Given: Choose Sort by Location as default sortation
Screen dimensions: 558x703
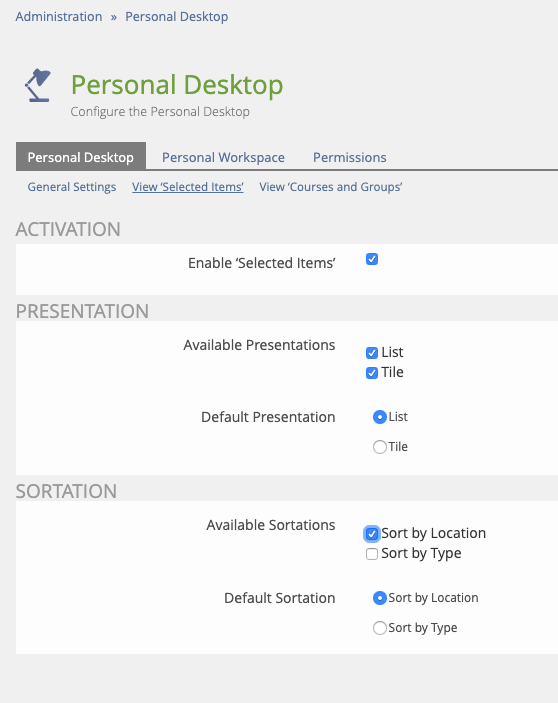Looking at the screenshot, I should (x=380, y=598).
